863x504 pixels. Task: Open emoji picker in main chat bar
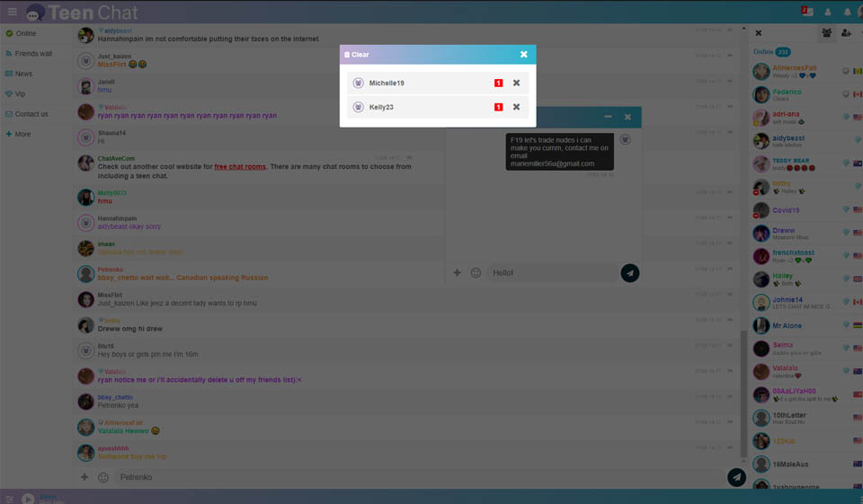coord(103,477)
